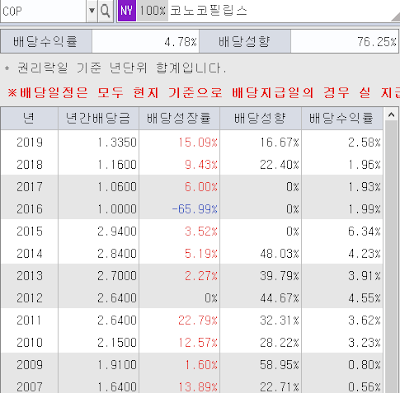
Task: Click the -65.99% dividend growth cell
Action: pyautogui.click(x=179, y=209)
